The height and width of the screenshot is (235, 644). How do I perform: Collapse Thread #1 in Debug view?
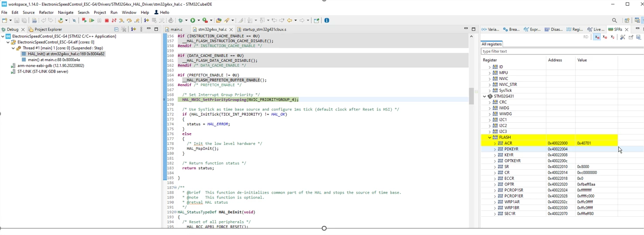point(13,48)
